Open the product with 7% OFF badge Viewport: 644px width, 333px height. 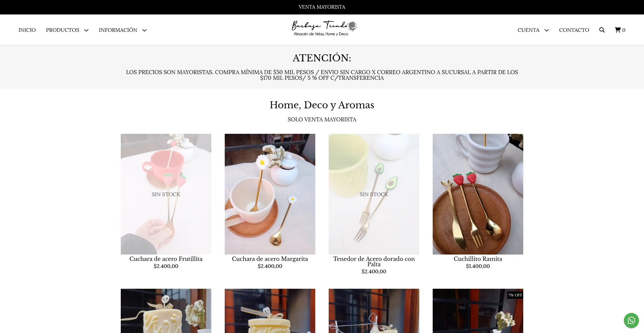coord(478,311)
